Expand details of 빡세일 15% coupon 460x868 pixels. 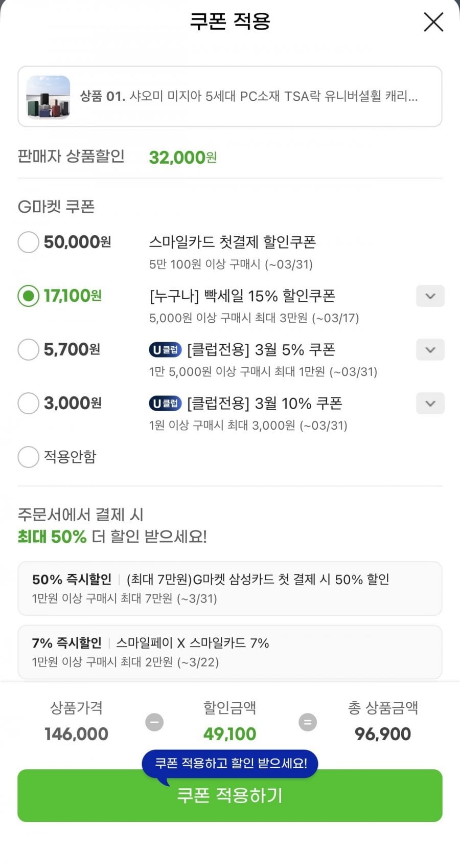click(430, 296)
